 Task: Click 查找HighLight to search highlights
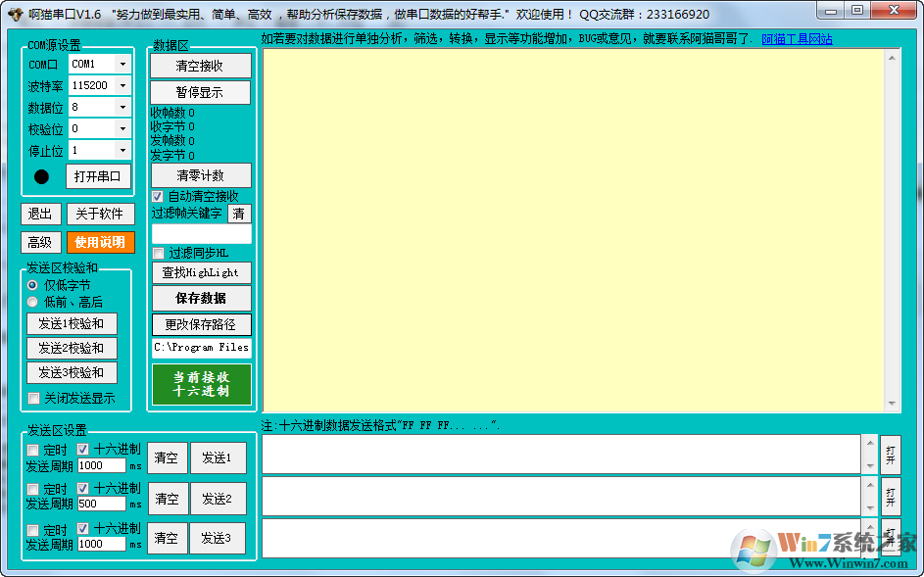tap(201, 272)
